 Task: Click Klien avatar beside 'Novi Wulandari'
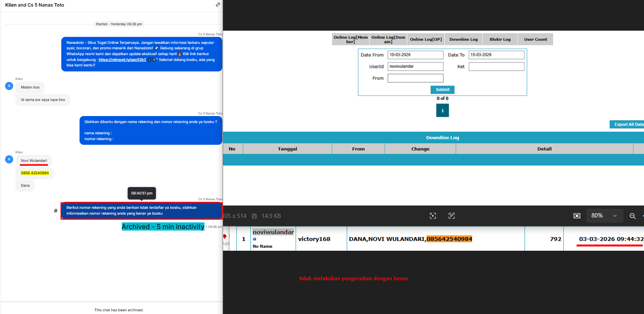click(x=9, y=159)
